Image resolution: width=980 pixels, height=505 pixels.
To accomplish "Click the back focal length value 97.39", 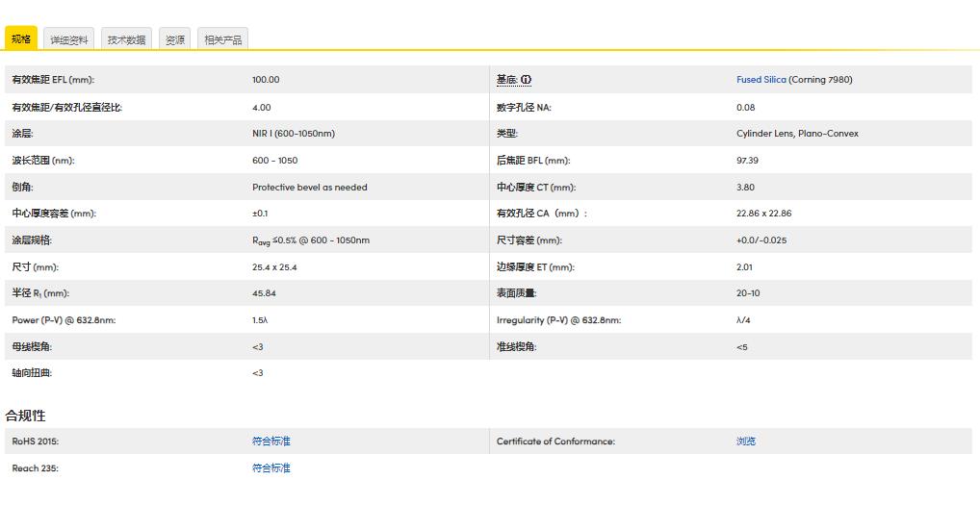I will click(747, 161).
